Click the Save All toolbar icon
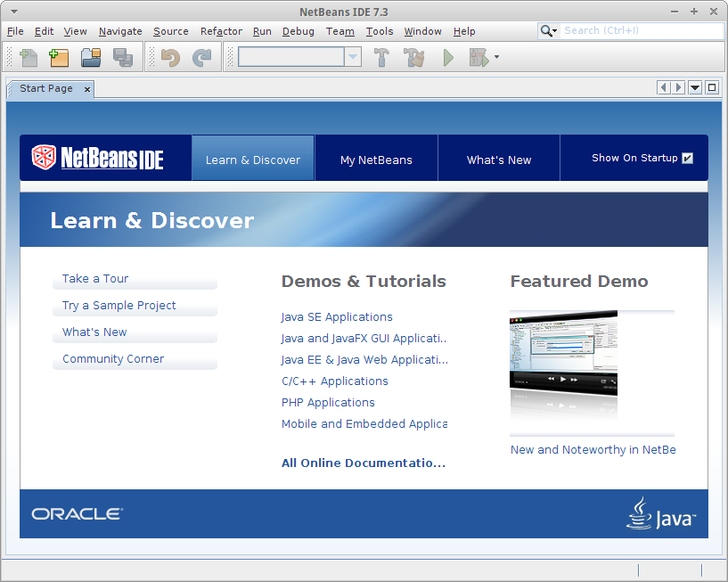728x582 pixels. click(x=123, y=58)
